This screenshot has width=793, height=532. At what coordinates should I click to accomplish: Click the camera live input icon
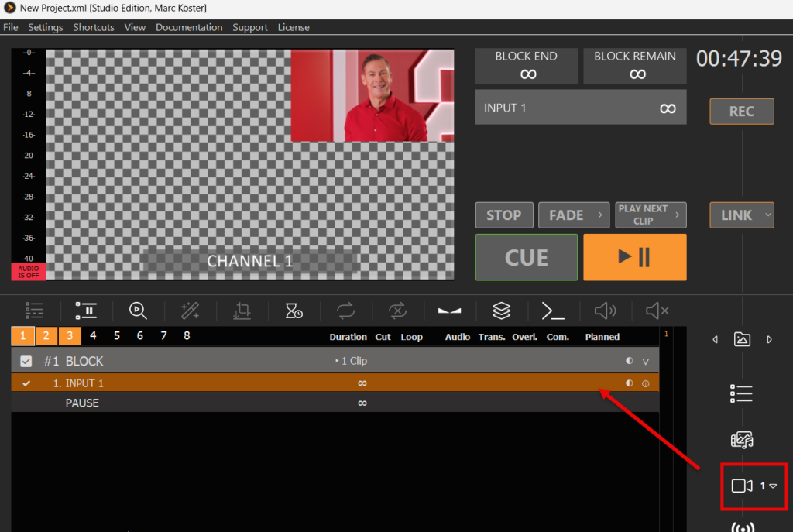coord(742,486)
